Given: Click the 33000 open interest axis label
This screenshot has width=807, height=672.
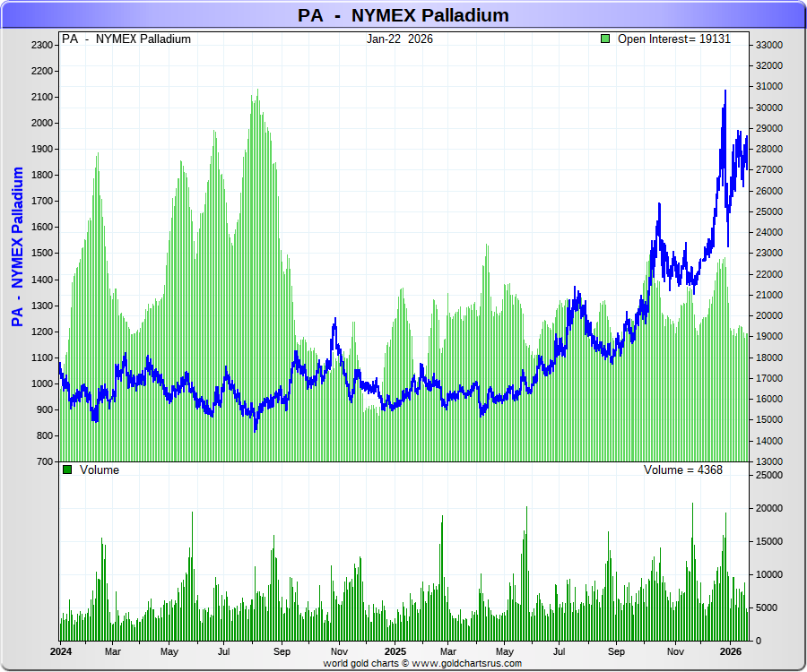Looking at the screenshot, I should (769, 45).
